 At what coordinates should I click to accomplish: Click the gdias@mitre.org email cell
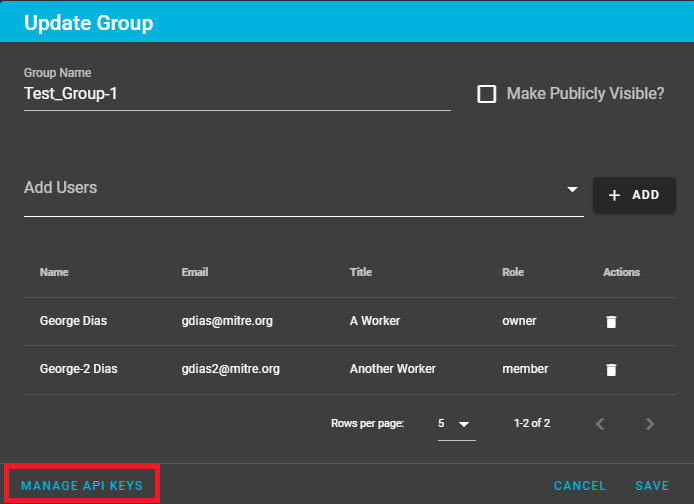(x=227, y=321)
